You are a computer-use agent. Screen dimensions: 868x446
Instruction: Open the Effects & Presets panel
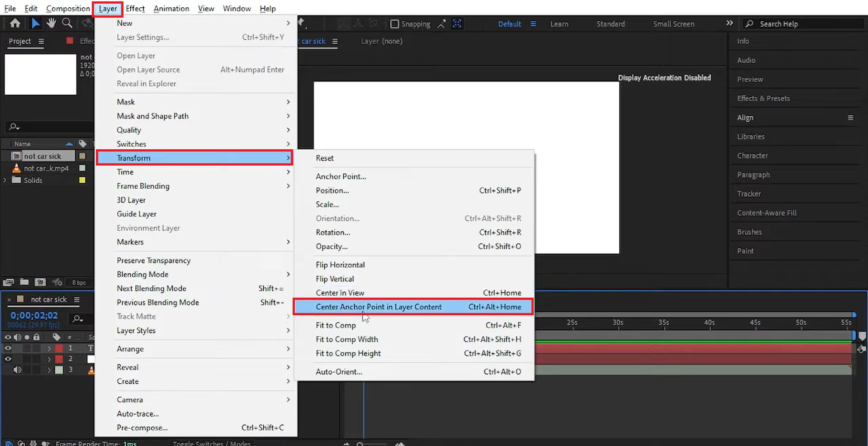pos(763,98)
